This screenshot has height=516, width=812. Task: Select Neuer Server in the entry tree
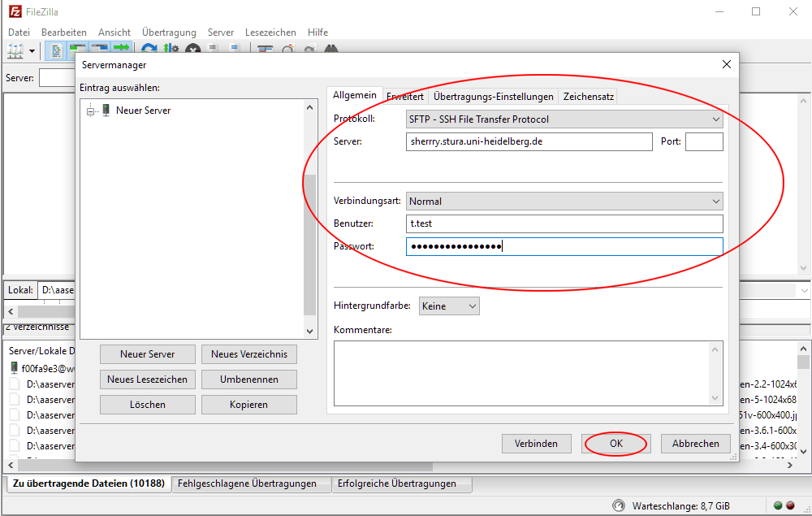[x=143, y=111]
